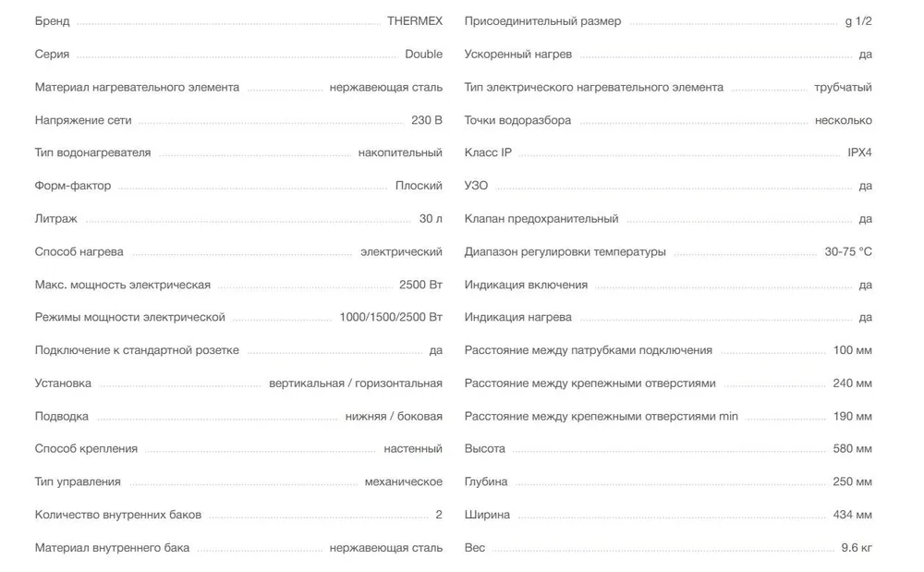Click the "Серия" row value Double
924x572 pixels.
(423, 55)
